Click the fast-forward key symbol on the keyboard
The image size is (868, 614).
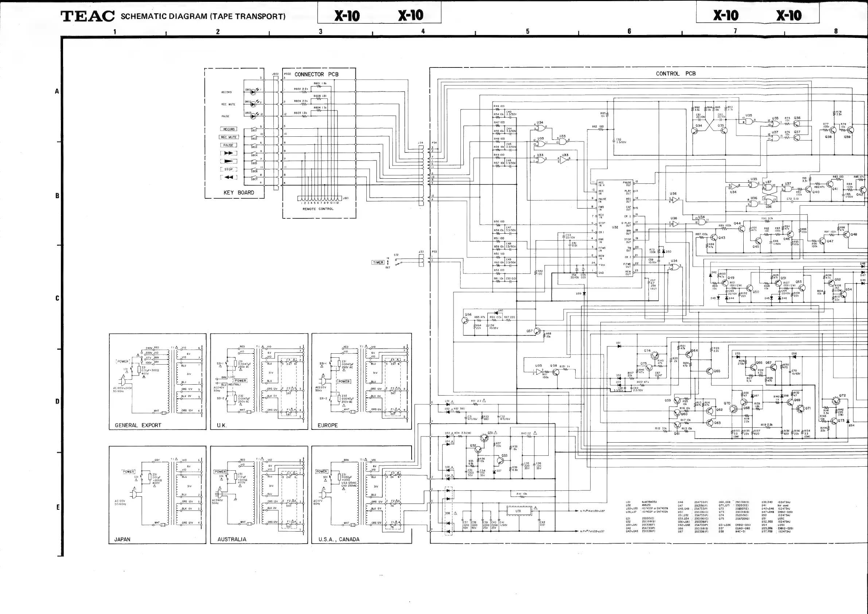228,153
